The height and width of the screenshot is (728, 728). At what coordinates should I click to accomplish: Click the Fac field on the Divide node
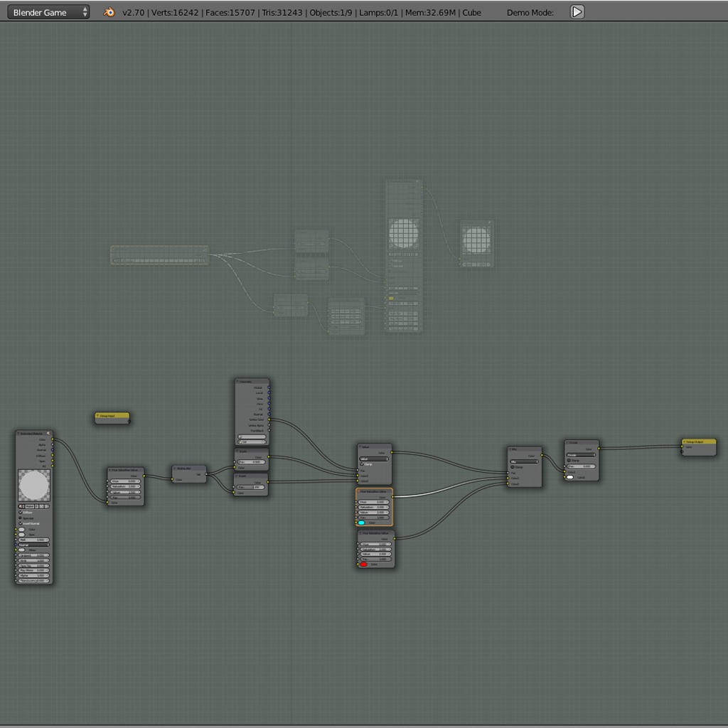pos(582,466)
